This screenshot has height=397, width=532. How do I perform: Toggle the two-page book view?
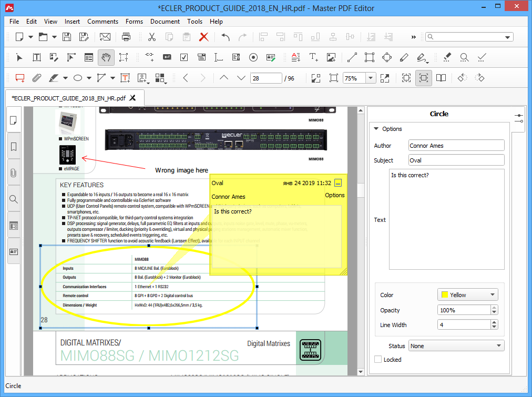(x=441, y=78)
